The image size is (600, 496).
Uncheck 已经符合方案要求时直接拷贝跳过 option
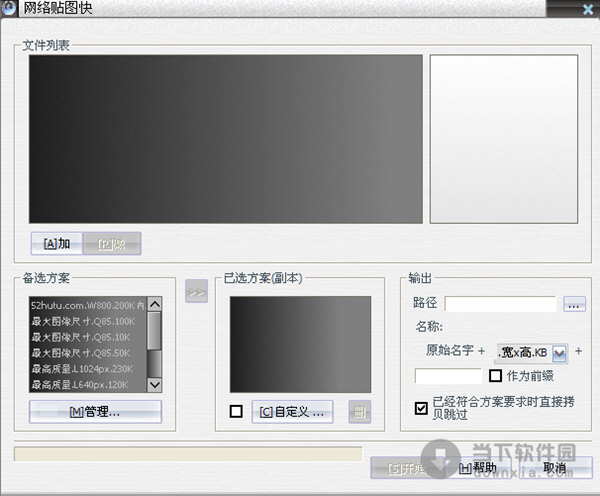[421, 408]
